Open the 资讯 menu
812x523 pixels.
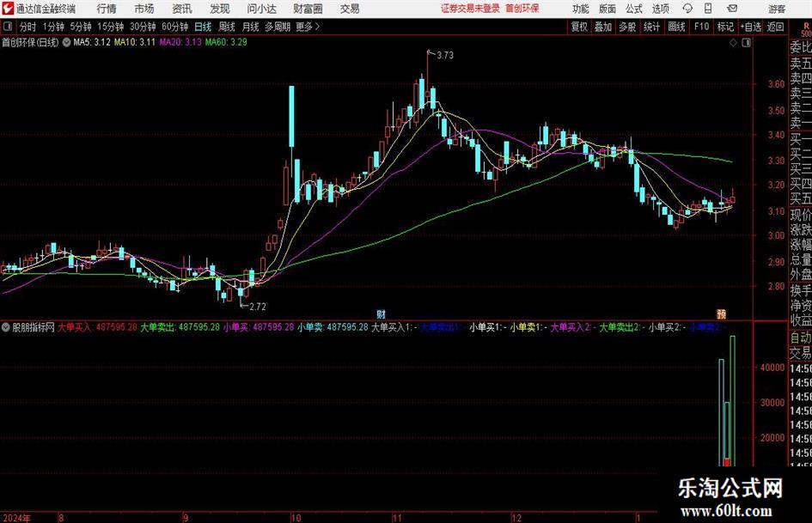click(182, 9)
